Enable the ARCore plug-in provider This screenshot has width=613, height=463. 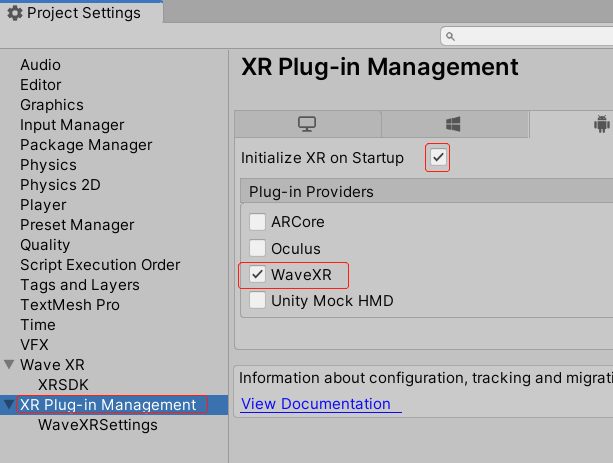click(258, 222)
